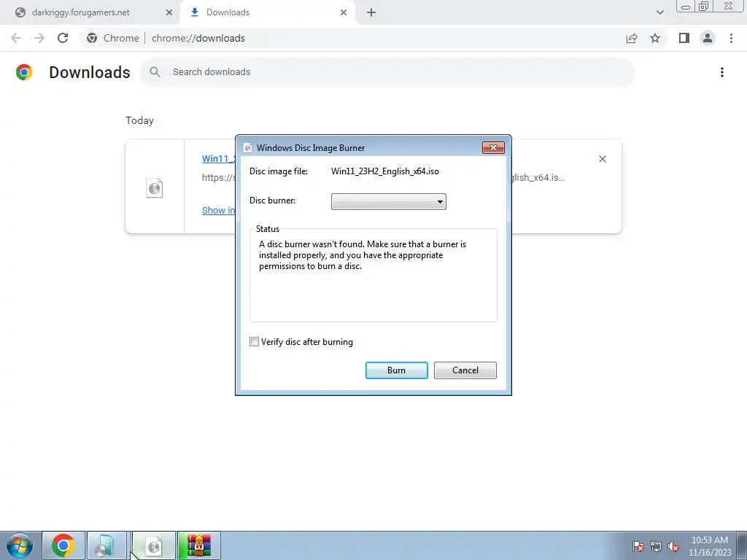This screenshot has width=747, height=560.
Task: Open a new tab with the plus button
Action: (x=371, y=12)
